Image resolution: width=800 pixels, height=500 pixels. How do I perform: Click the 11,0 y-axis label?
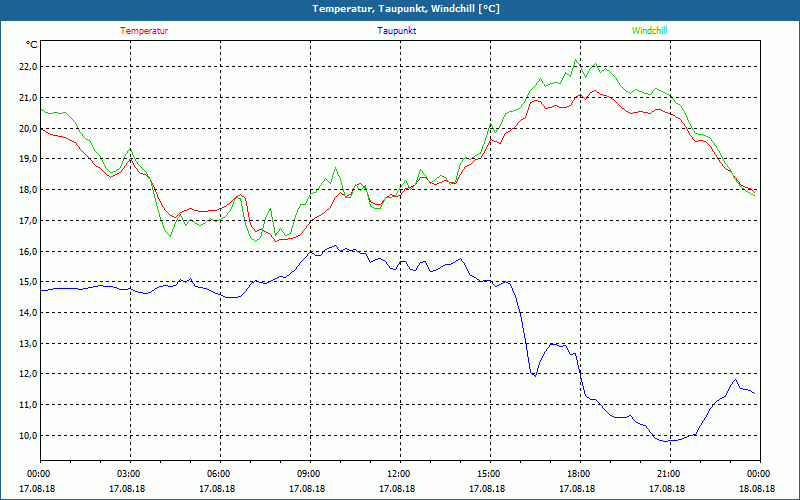29,405
